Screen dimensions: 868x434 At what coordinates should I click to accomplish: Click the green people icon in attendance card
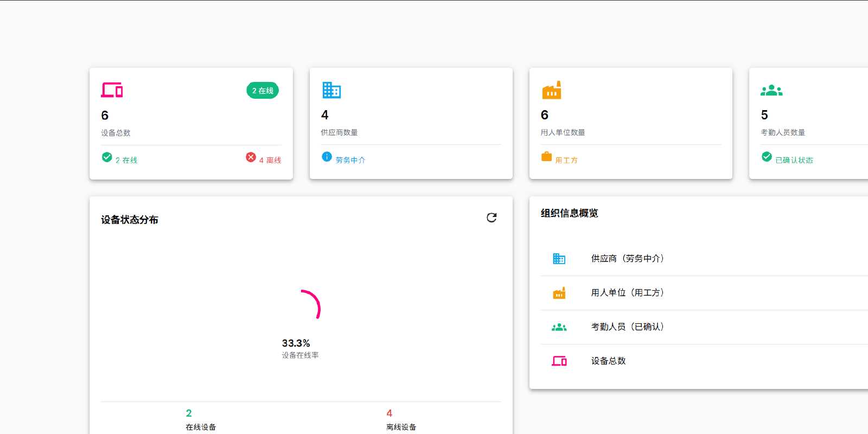(771, 91)
